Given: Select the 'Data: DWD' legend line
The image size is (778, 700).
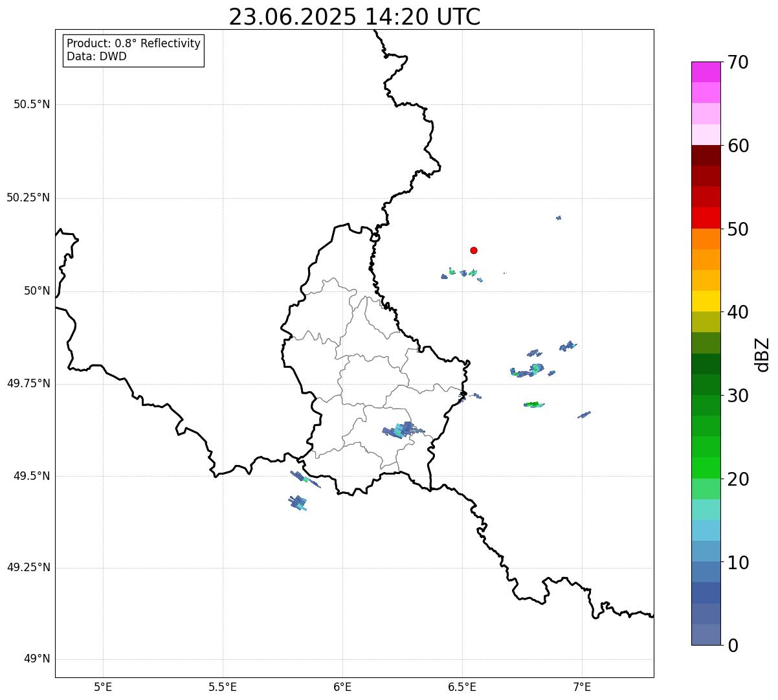Looking at the screenshot, I should [x=96, y=56].
